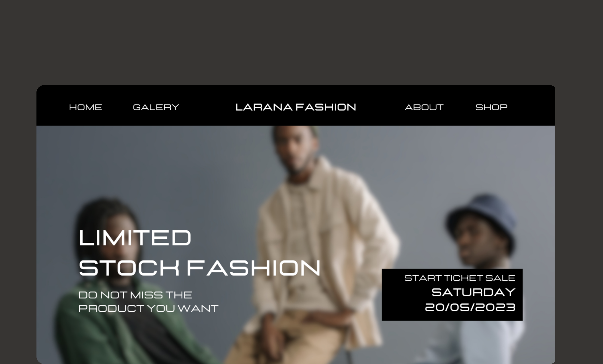Visit the SHOP section
Image resolution: width=603 pixels, height=364 pixels.
point(491,107)
